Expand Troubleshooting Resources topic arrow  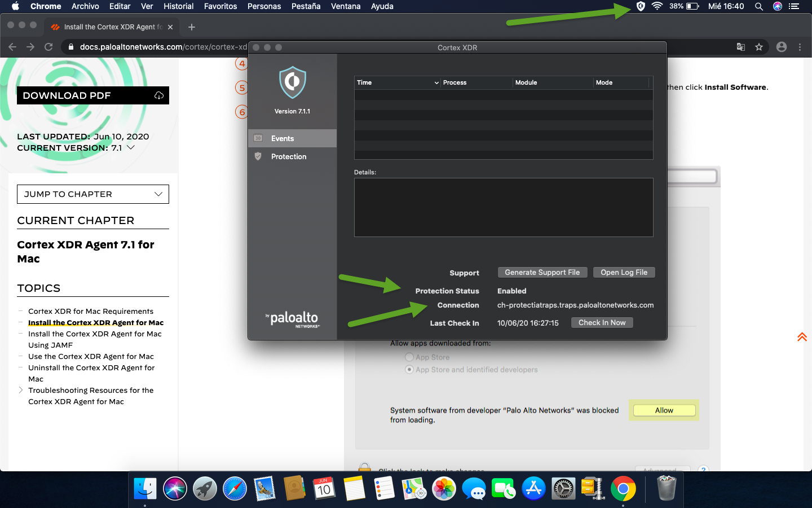[x=21, y=390]
